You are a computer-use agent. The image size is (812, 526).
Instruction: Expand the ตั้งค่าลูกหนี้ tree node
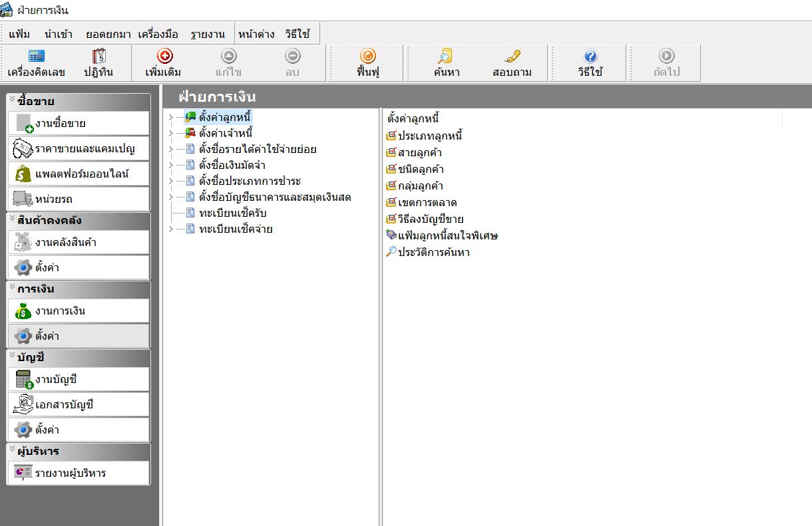pos(171,117)
